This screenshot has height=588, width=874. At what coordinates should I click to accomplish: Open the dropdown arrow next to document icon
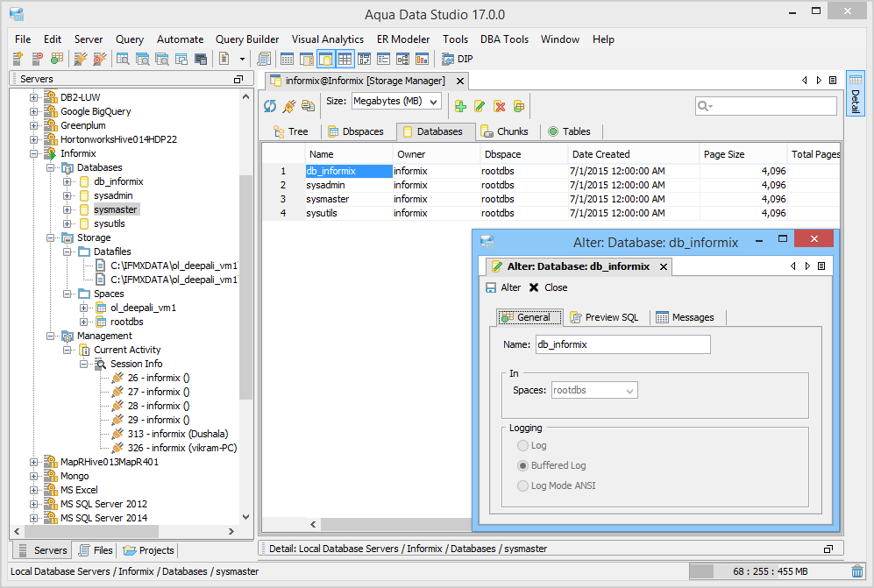pyautogui.click(x=242, y=59)
